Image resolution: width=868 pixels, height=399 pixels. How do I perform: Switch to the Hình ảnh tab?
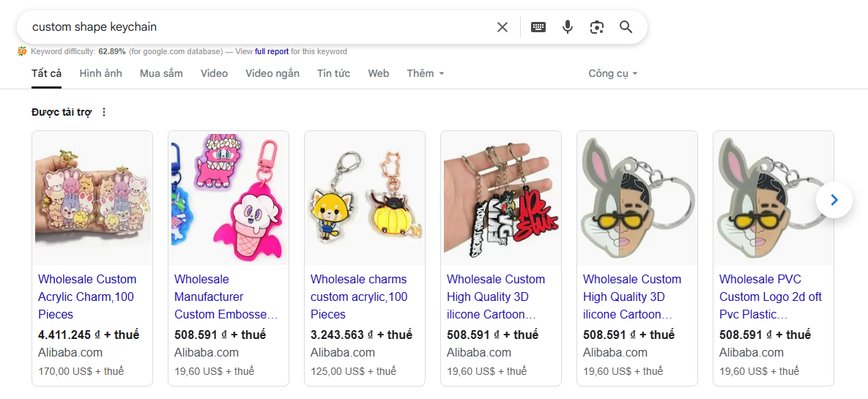click(x=101, y=74)
